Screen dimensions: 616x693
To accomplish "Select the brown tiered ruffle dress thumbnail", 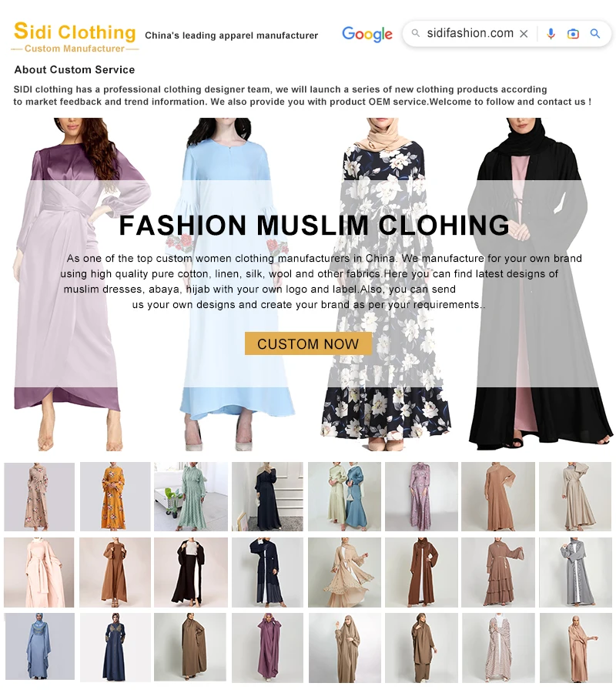I will 498,572.
